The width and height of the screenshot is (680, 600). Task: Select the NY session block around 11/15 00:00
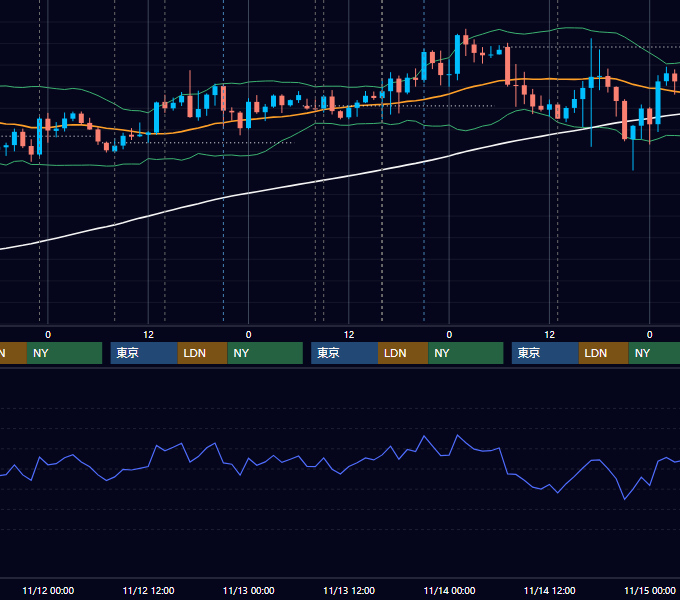click(x=654, y=353)
